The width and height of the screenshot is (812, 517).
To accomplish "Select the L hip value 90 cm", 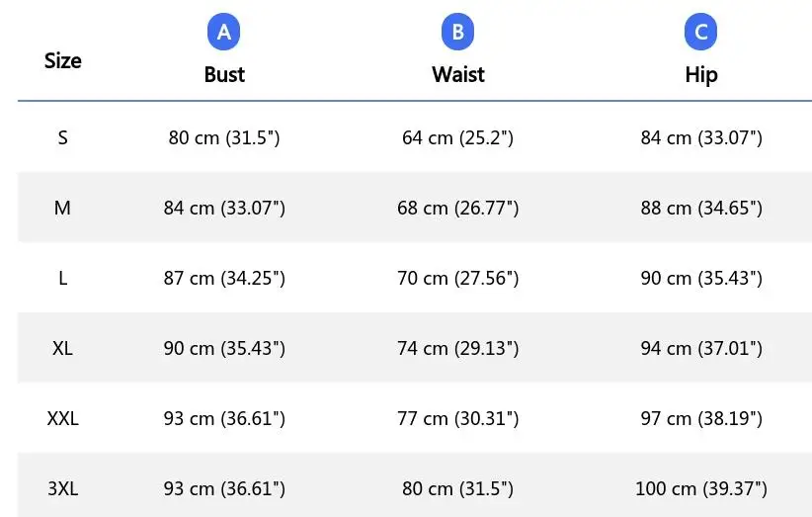I will pyautogui.click(x=701, y=278).
